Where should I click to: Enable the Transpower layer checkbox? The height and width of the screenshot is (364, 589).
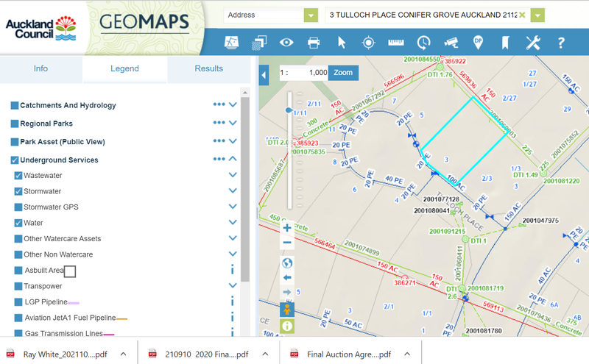(18, 286)
